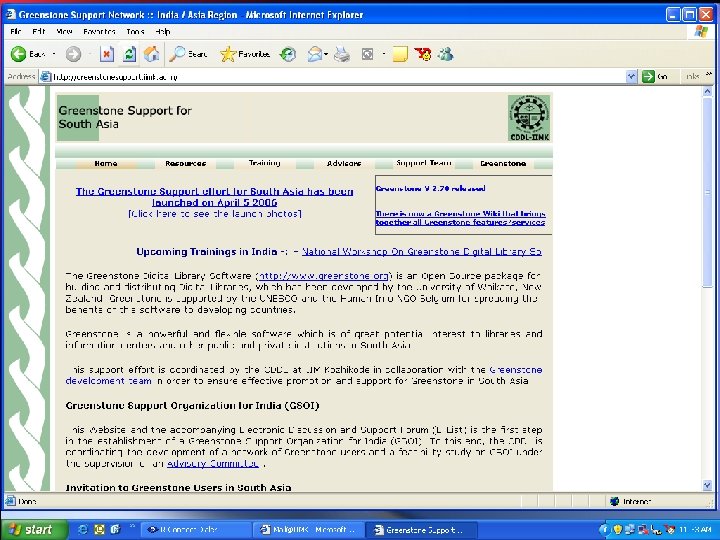Click here to see the launch photos
Viewport: 720px width, 540px height.
coord(215,214)
